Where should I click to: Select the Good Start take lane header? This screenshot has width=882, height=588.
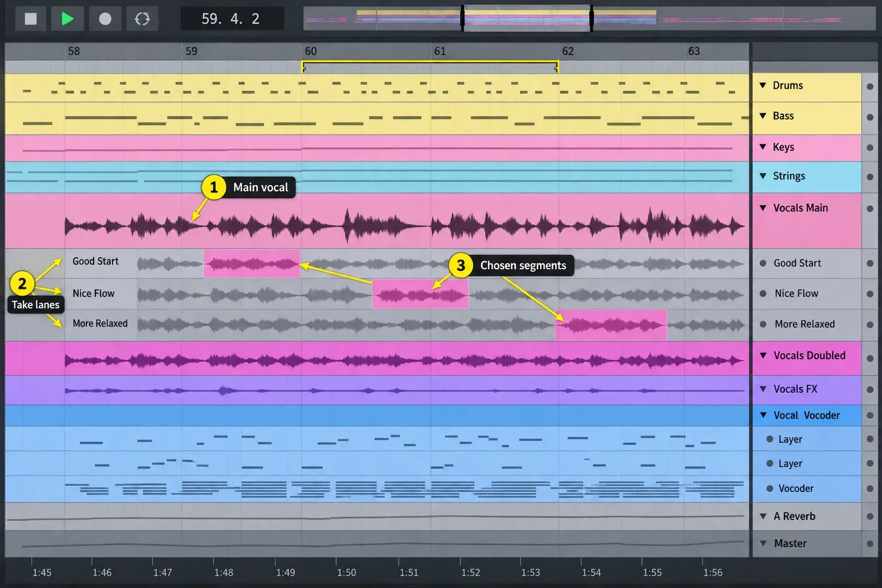[x=798, y=263]
